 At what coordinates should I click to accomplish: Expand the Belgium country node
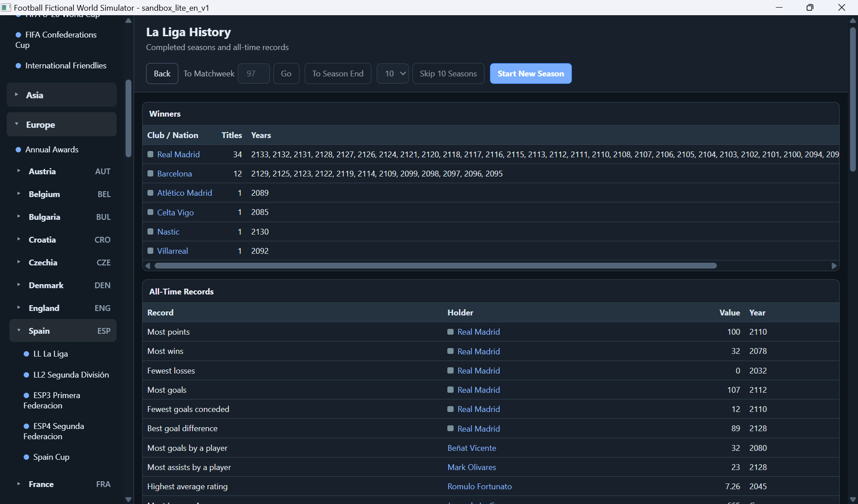63,194
